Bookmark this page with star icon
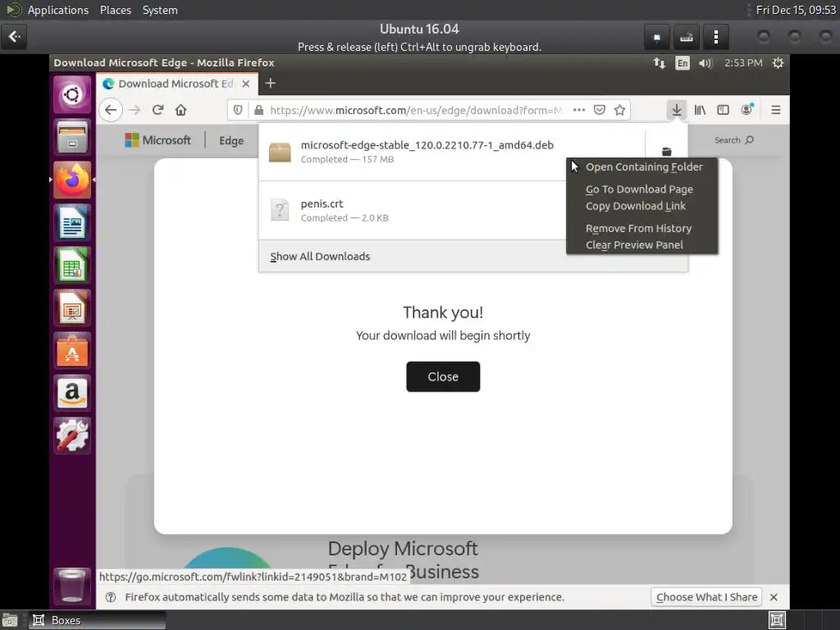This screenshot has width=840, height=630. [620, 110]
